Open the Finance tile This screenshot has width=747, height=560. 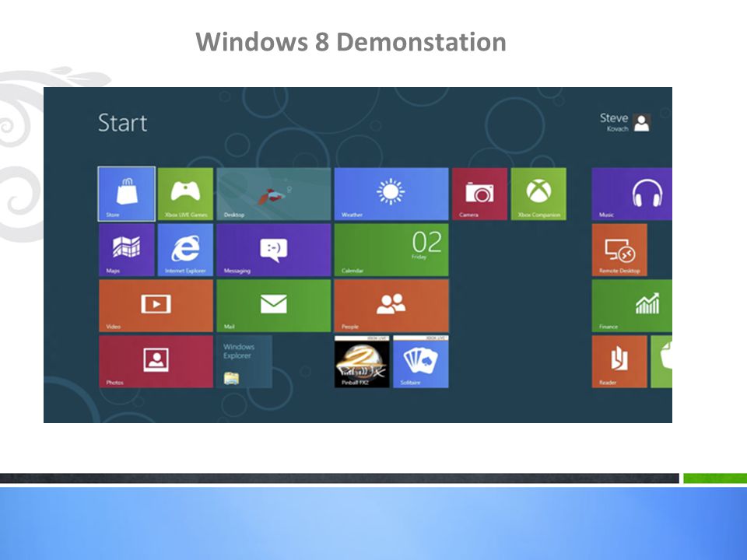coord(632,306)
